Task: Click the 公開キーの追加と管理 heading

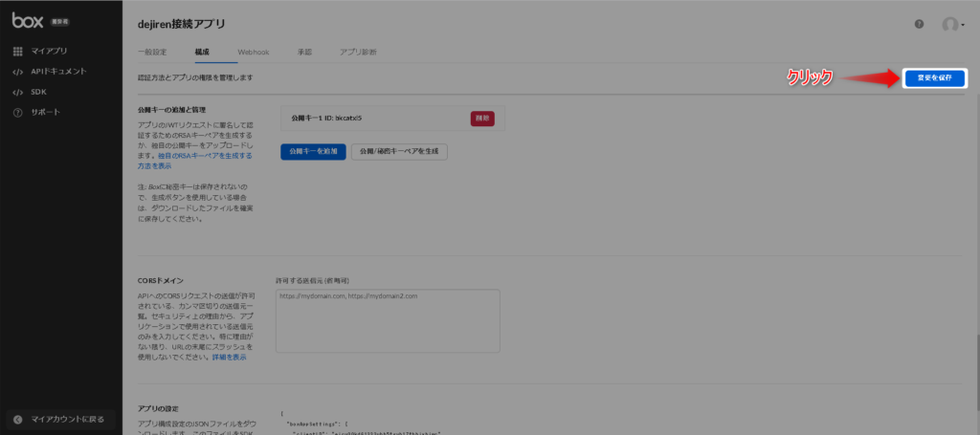Action: click(172, 110)
